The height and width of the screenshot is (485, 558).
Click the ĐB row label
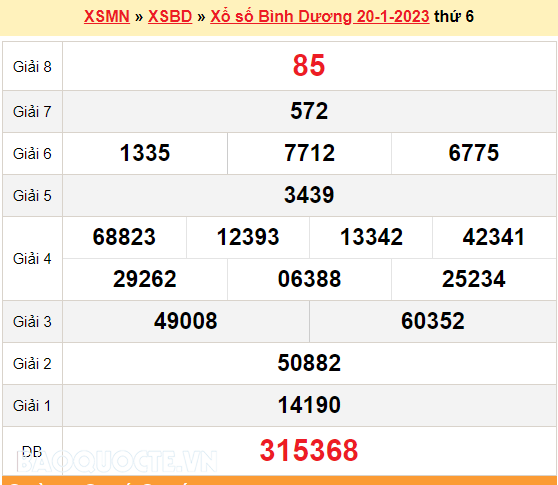32,452
